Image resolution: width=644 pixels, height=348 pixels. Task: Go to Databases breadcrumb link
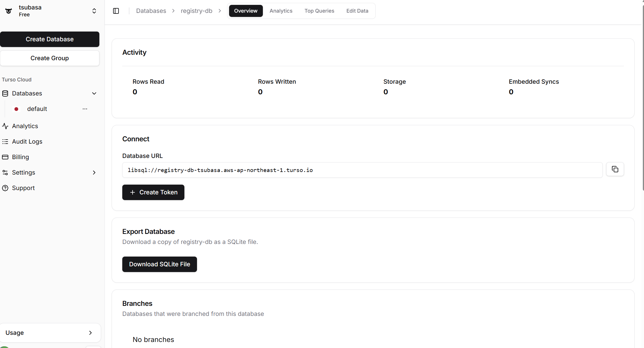coord(151,11)
